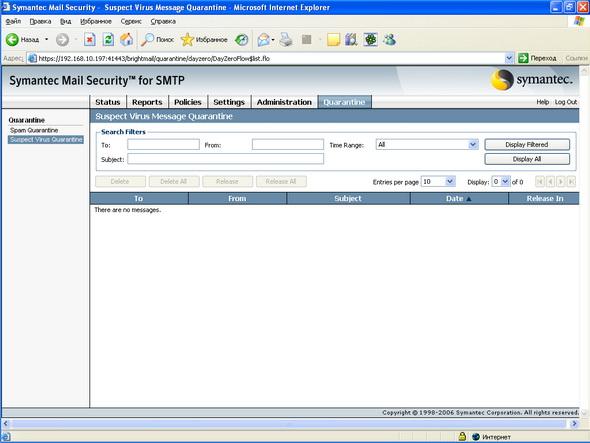Image resolution: width=590 pixels, height=443 pixels.
Task: Switch to the Policies tab
Action: [188, 102]
